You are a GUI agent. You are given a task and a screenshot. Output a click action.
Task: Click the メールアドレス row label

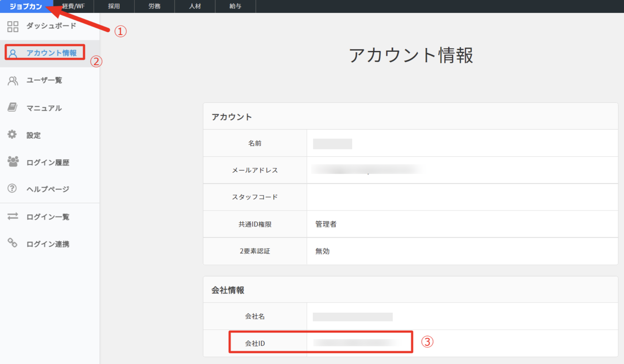tap(255, 170)
